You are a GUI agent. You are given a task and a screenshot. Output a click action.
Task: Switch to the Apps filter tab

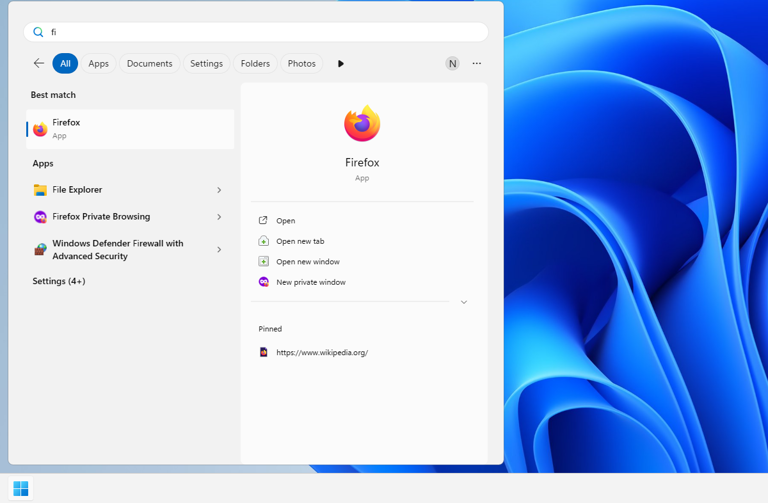(98, 63)
